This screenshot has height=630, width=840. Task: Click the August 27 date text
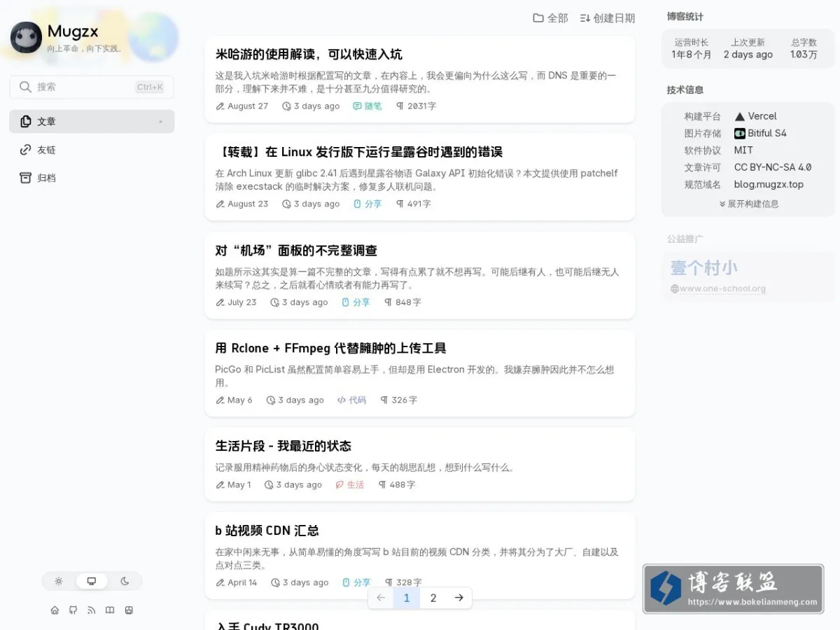pos(248,106)
